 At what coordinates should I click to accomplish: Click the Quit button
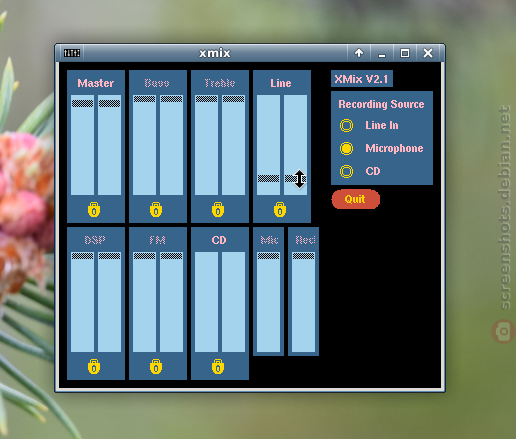point(356,199)
